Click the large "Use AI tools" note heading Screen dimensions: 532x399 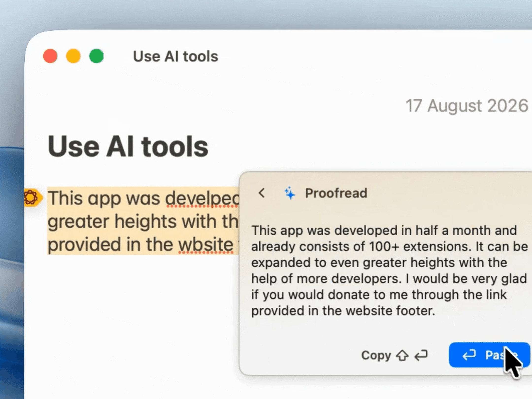pos(128,147)
